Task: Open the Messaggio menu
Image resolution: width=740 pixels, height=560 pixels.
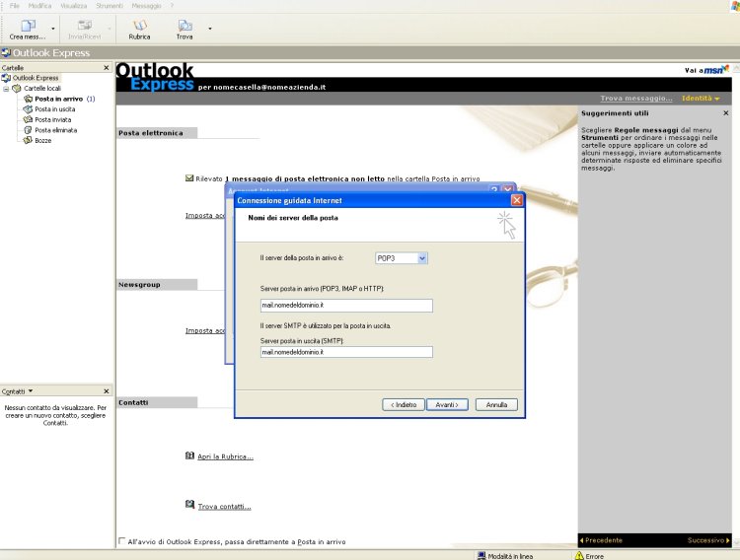Action: 146,6
